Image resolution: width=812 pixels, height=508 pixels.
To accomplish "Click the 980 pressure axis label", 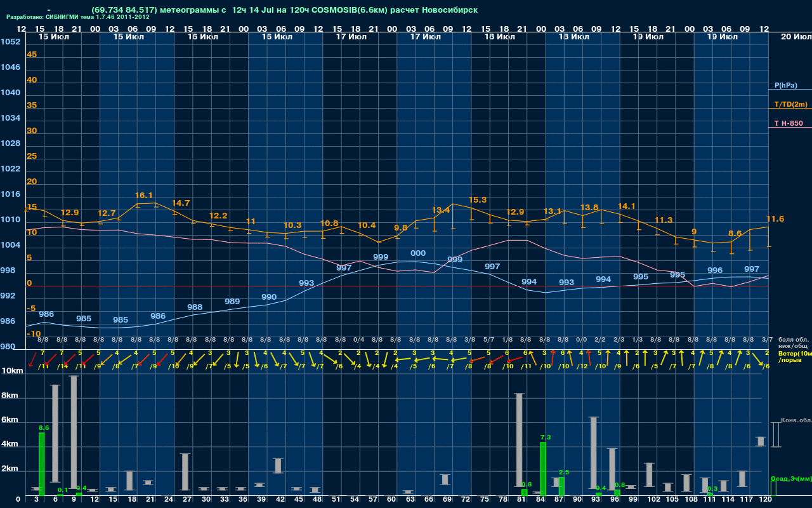I will (x=8, y=347).
